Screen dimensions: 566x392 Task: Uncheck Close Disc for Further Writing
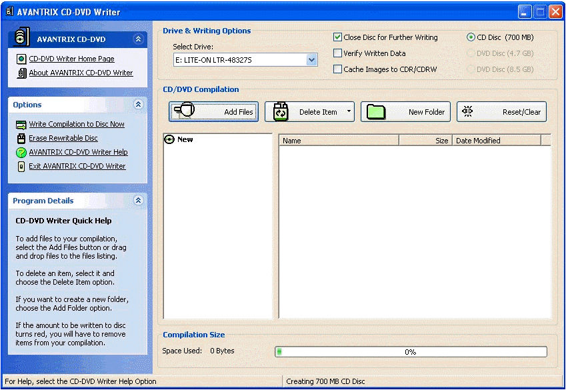pos(337,37)
